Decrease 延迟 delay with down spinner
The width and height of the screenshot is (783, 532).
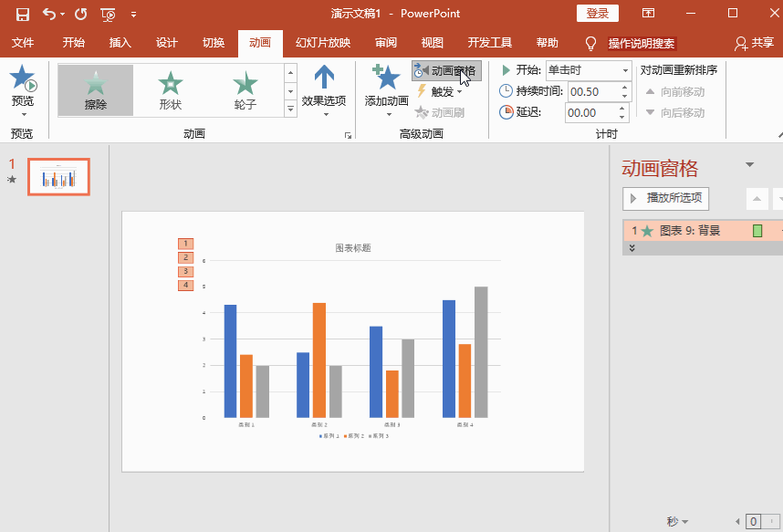tap(621, 118)
